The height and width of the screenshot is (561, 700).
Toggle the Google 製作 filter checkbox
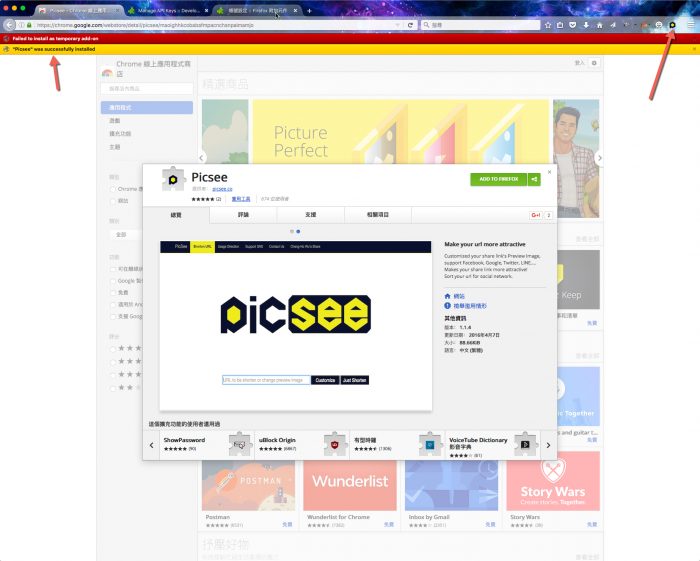click(x=113, y=281)
